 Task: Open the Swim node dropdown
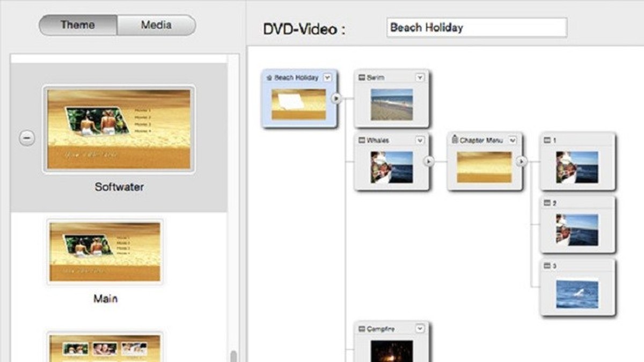point(419,77)
